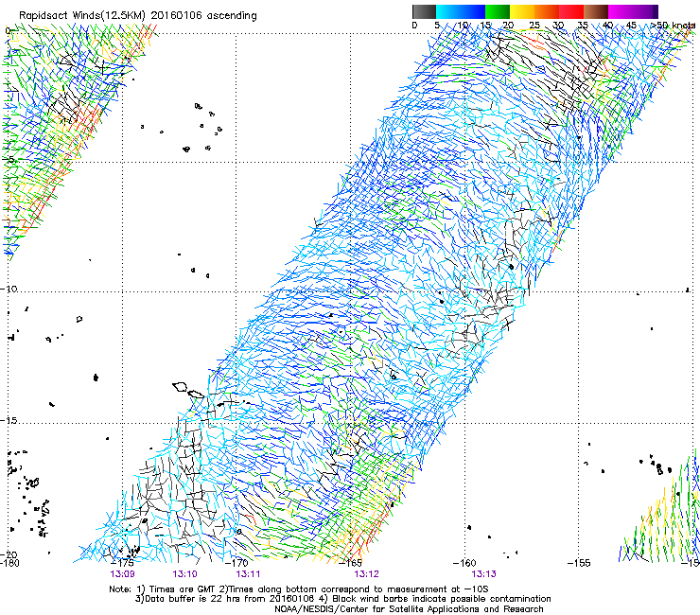Viewport: 700px width, 615px height.
Task: Click the latitude label -15
Action: tap(9, 421)
